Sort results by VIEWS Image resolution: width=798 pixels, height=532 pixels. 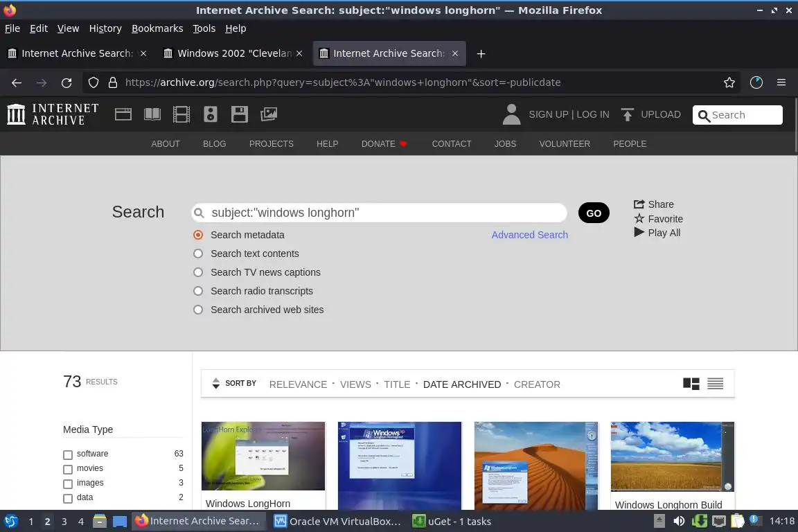tap(355, 384)
